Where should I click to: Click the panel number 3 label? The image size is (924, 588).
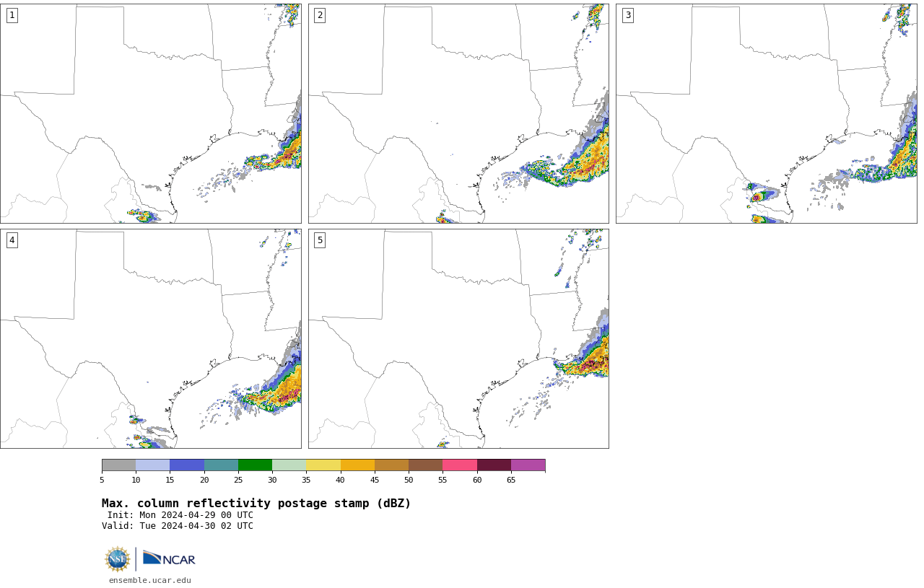point(628,15)
